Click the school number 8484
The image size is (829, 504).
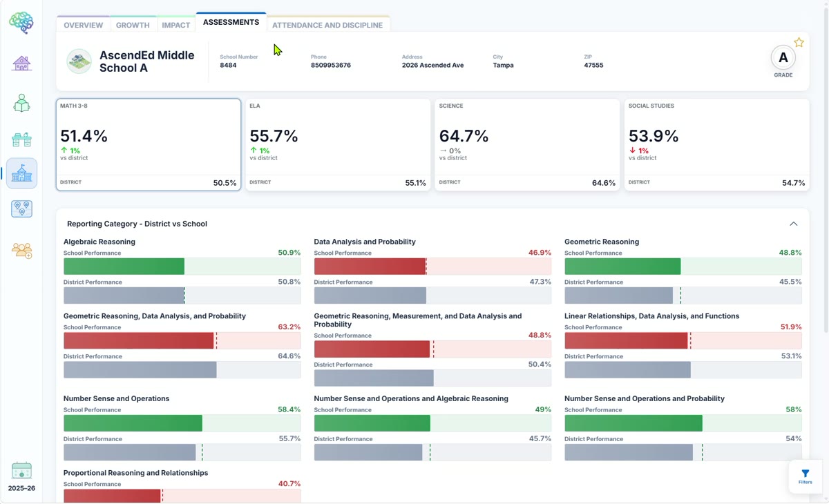coord(228,66)
